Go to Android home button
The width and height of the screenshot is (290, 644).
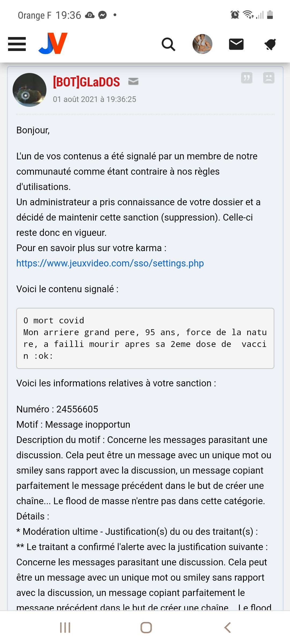146,628
